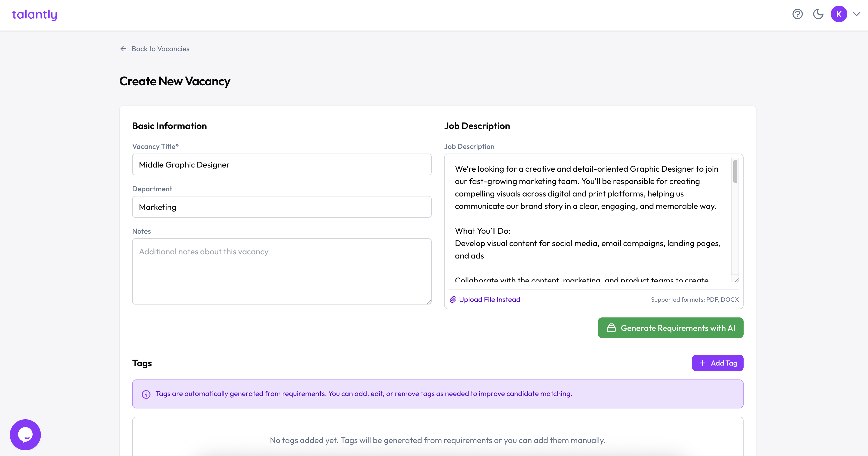
Task: Click the talantly logo
Action: (34, 14)
